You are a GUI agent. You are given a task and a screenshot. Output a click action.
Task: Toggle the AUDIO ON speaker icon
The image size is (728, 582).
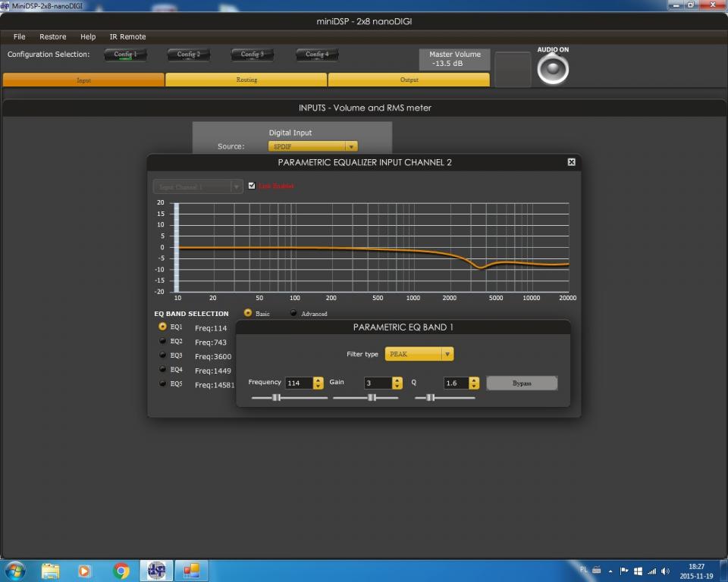(x=553, y=69)
